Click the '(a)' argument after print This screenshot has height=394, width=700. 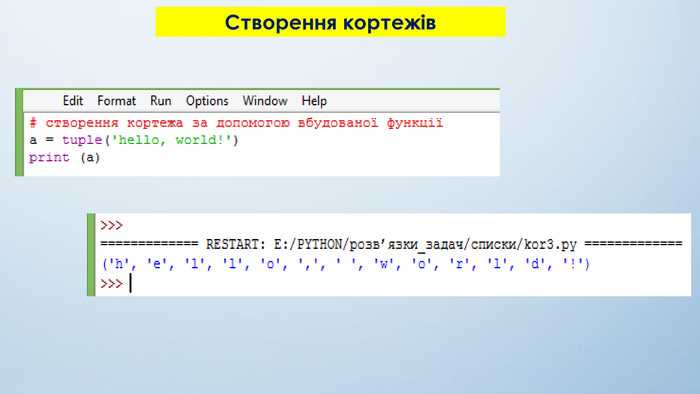tap(90, 158)
